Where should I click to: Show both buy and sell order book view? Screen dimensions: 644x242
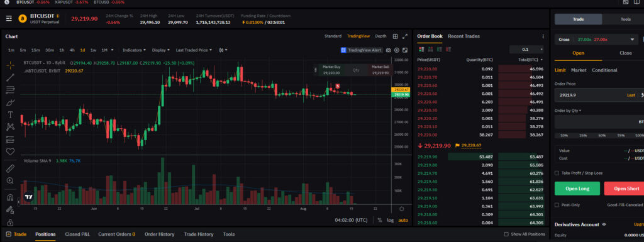(x=421, y=49)
